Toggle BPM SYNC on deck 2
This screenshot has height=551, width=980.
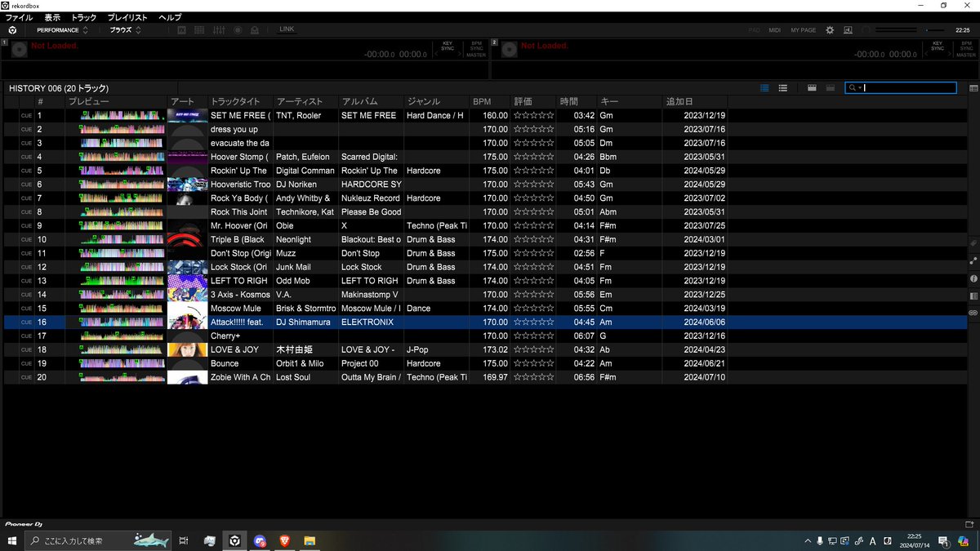(x=966, y=46)
